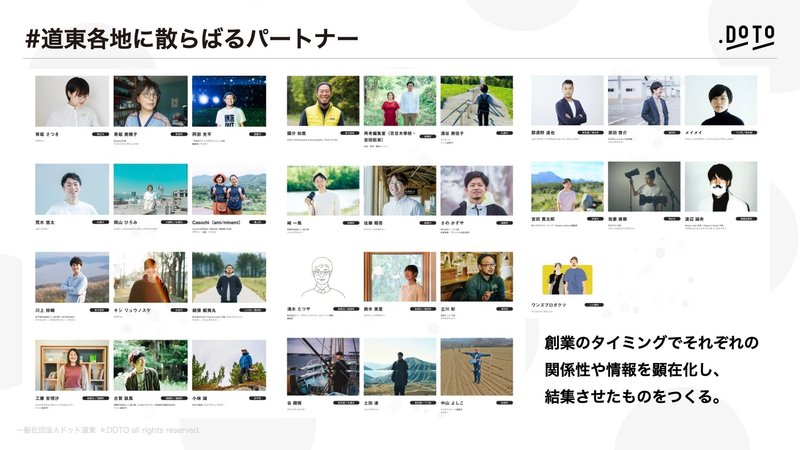Screen dimensions: 800x450
Task: Open the 吉田 貴太郎 grassland mountain photo
Action: 567,187
